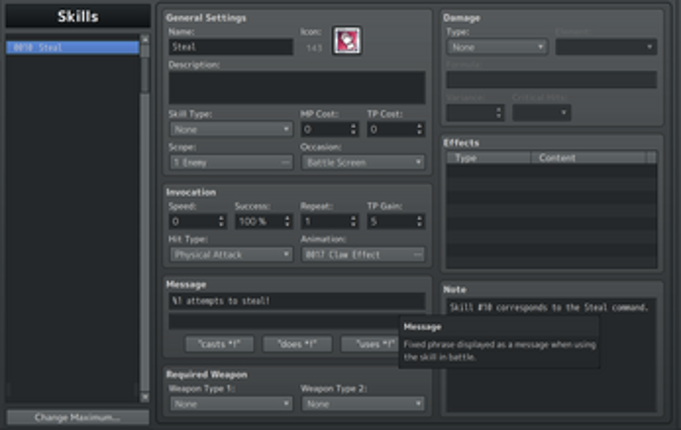Click the Success percentage stepper arrows
Image resolution: width=681 pixels, height=430 pixels.
tap(287, 222)
